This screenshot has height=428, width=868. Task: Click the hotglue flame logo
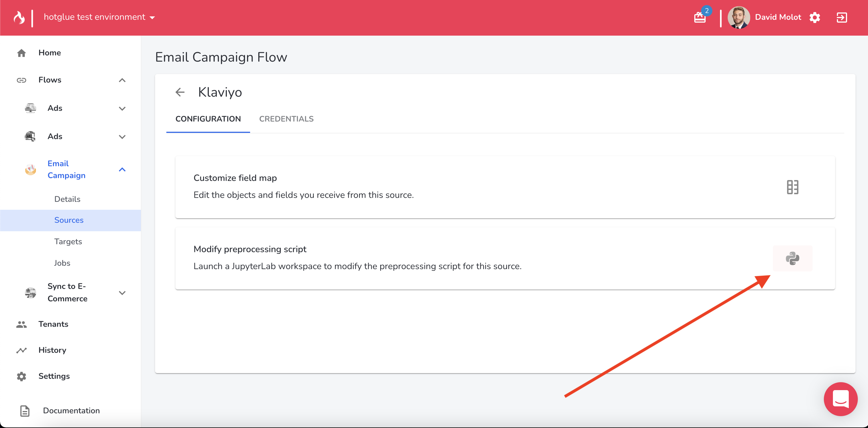tap(19, 18)
